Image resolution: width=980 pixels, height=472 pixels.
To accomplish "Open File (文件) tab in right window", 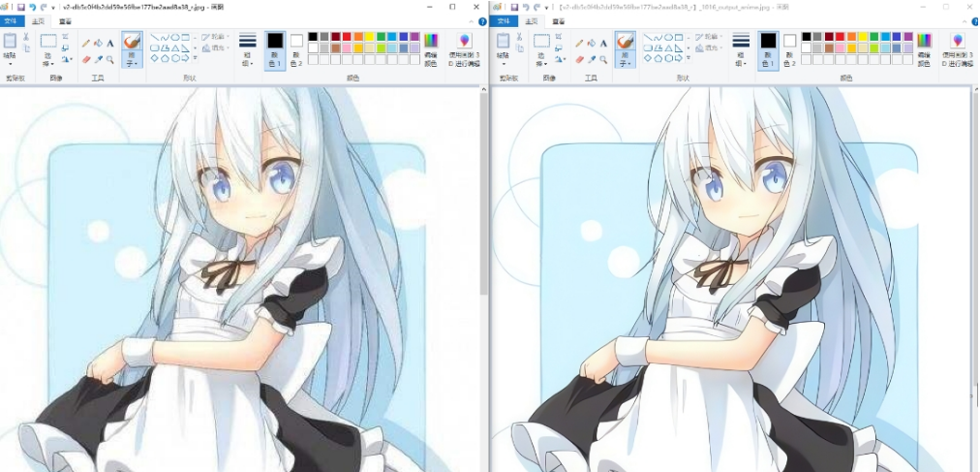I will click(505, 21).
